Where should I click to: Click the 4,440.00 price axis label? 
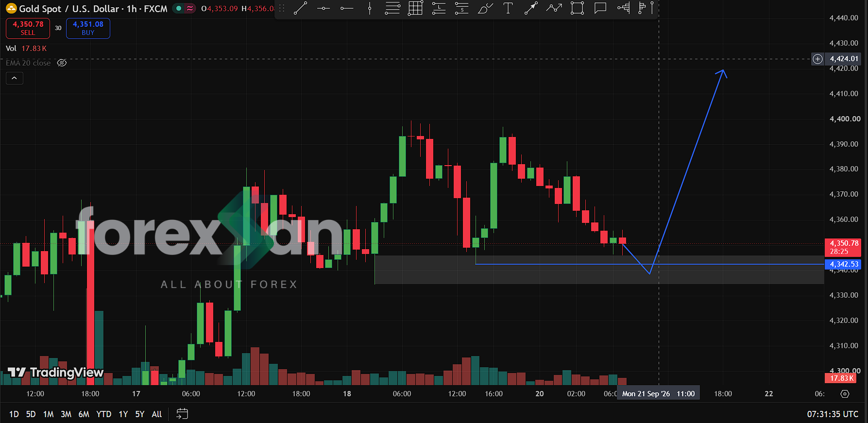(844, 18)
